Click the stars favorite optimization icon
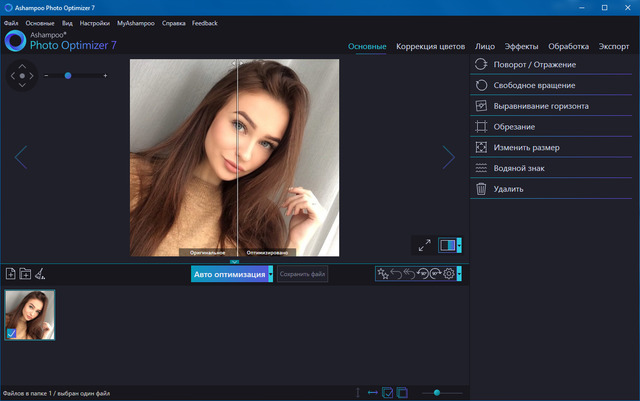The image size is (640, 401). [383, 273]
